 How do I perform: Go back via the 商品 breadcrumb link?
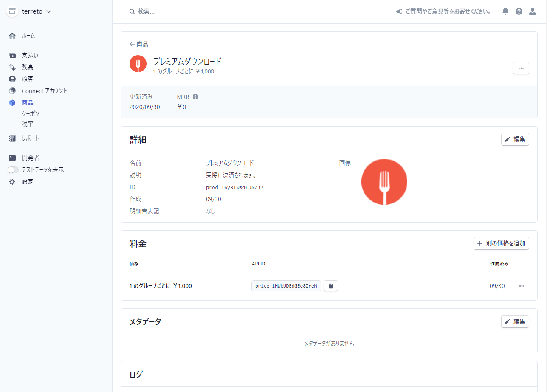coord(139,44)
